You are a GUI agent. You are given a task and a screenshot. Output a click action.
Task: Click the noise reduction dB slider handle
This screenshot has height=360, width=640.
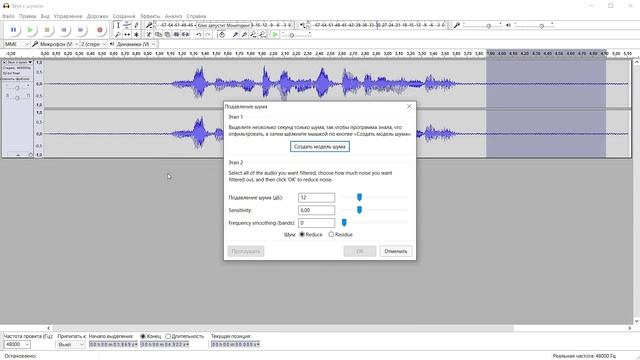coord(359,198)
